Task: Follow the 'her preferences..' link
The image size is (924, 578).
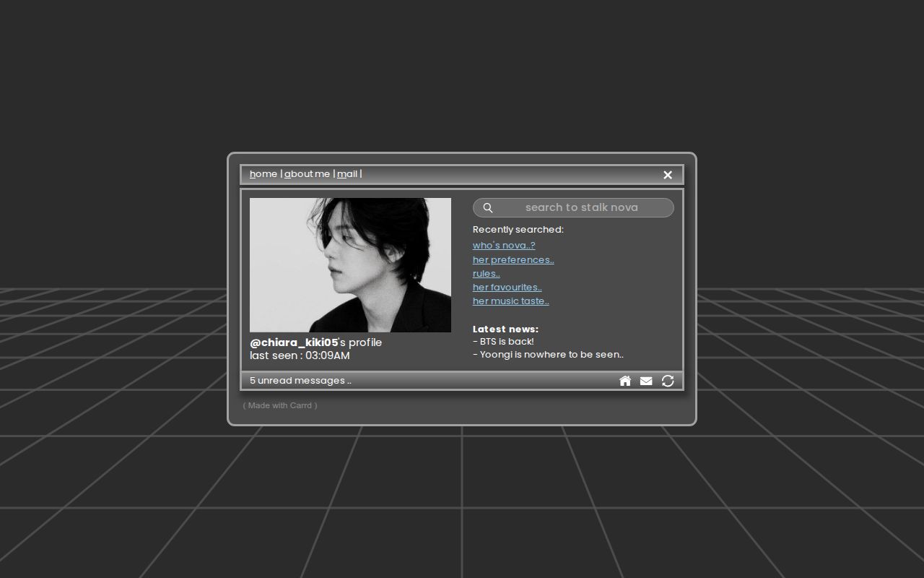Action: [x=513, y=260]
